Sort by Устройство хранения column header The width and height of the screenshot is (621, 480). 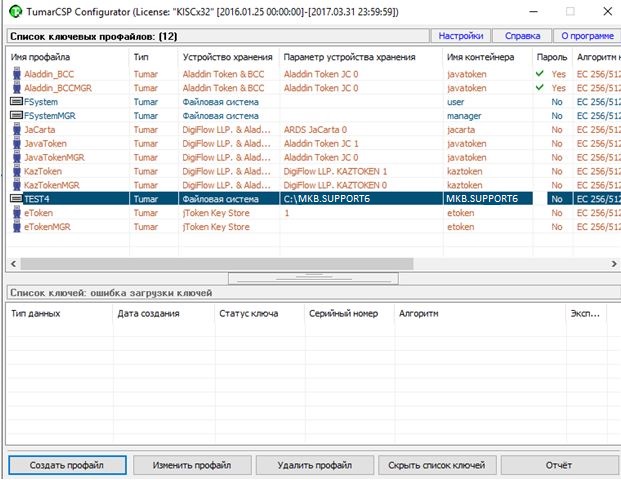[228, 57]
